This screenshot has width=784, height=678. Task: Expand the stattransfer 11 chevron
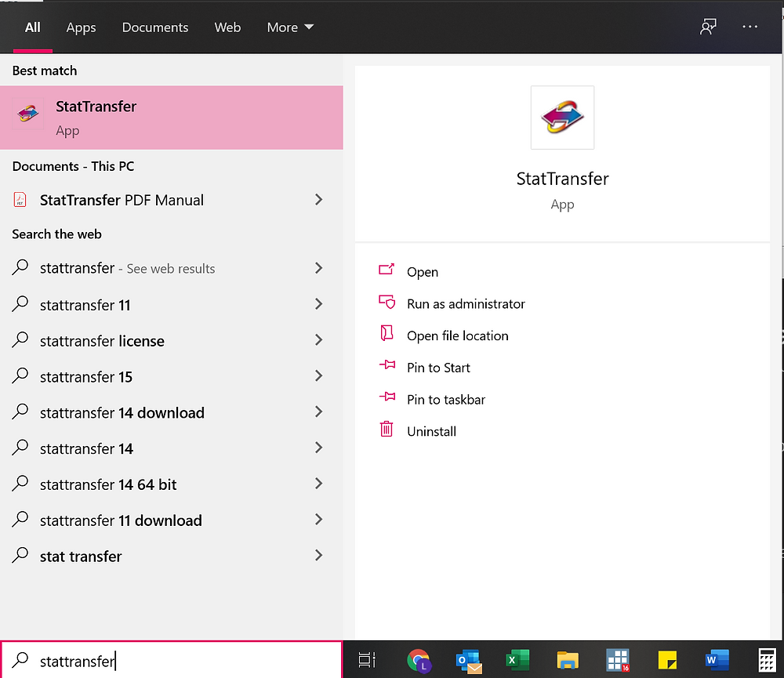(x=318, y=304)
